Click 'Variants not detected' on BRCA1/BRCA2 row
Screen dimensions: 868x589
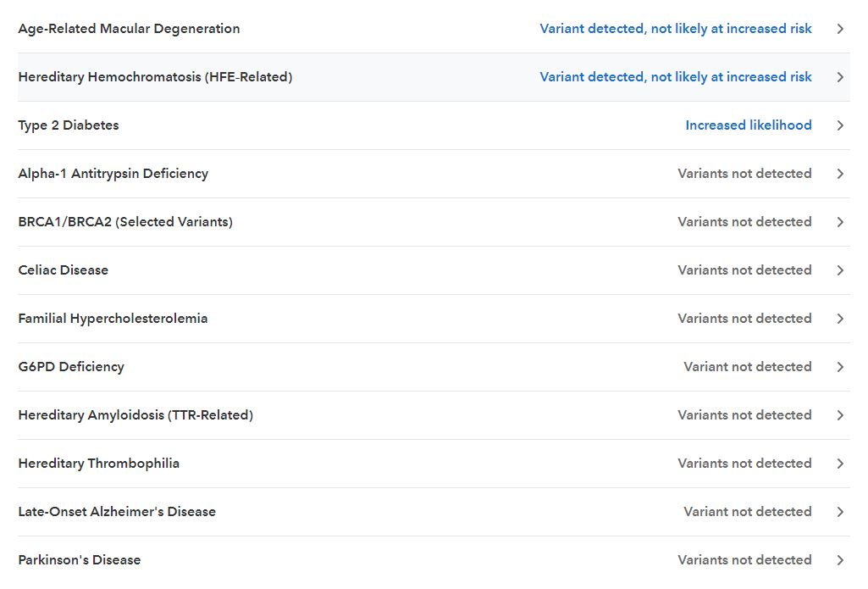[744, 222]
